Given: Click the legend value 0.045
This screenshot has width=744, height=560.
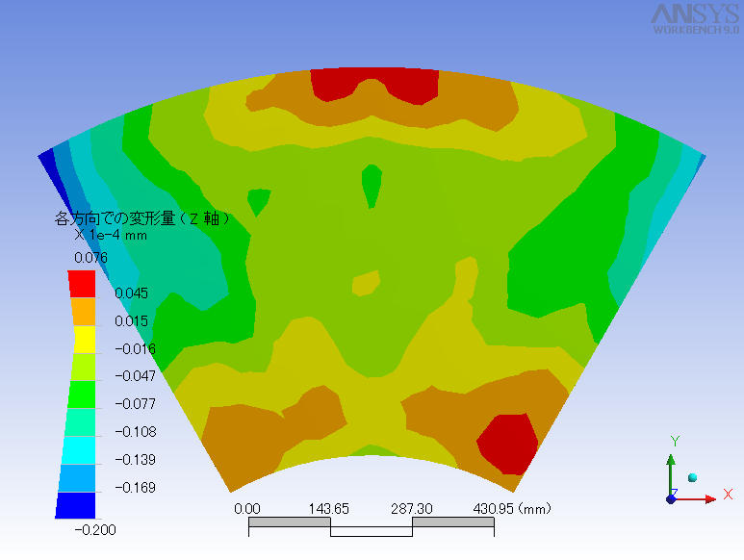Looking at the screenshot, I should pyautogui.click(x=131, y=293).
